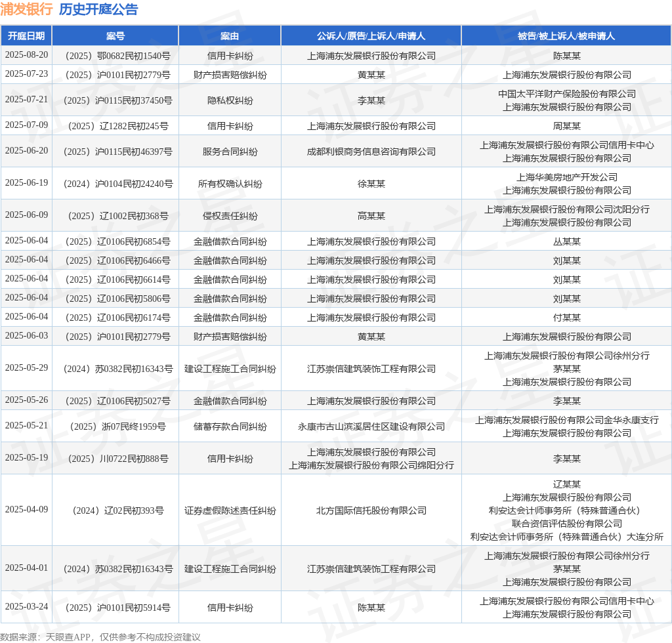Click the 数据来源 天眼查APP footer note
672x643 pixels.
pos(100,637)
